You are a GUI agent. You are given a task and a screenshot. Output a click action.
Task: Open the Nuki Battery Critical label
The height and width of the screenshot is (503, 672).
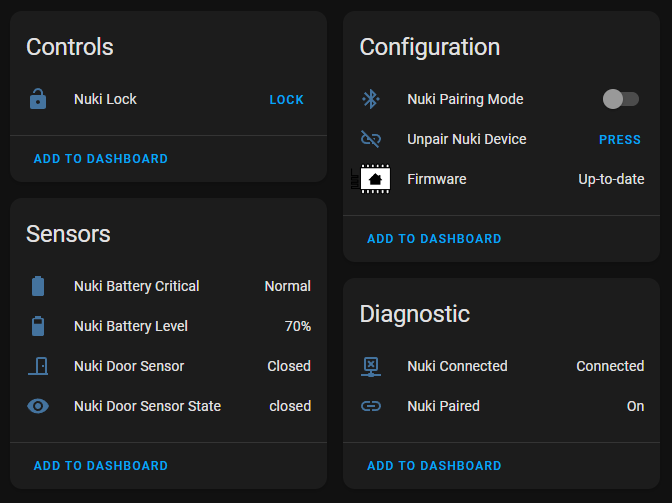[136, 286]
